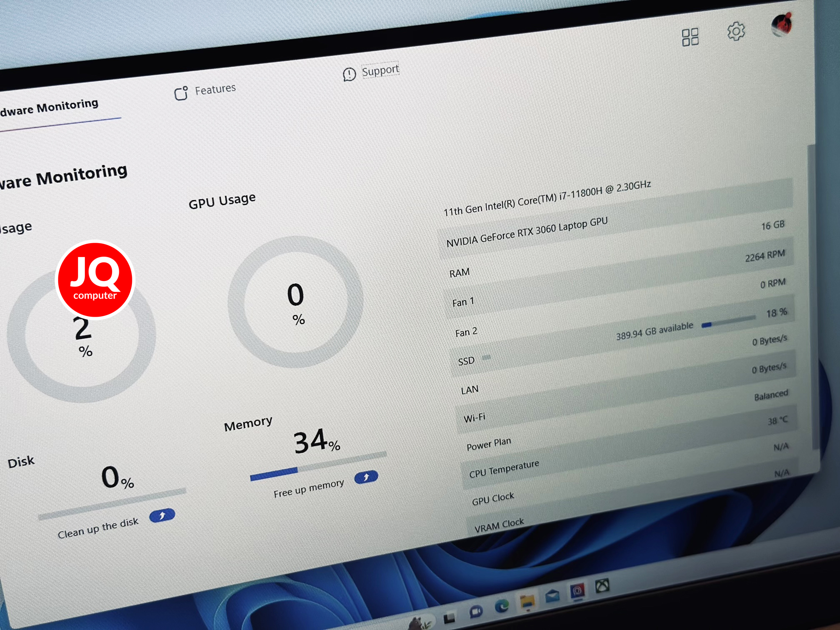Image resolution: width=840 pixels, height=630 pixels.
Task: Click the Clean up the disk label
Action: tap(98, 528)
